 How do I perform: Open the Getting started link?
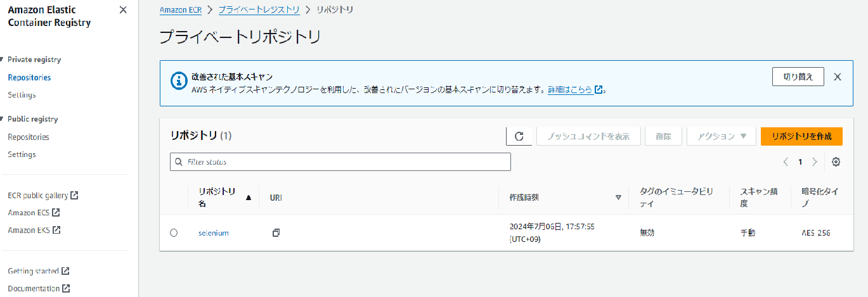click(x=39, y=271)
